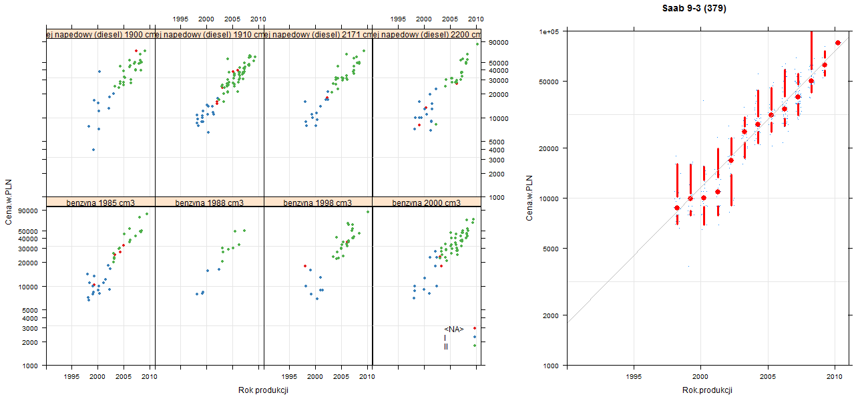
Task: Click the "II" legend entry text
Action: pyautogui.click(x=446, y=346)
